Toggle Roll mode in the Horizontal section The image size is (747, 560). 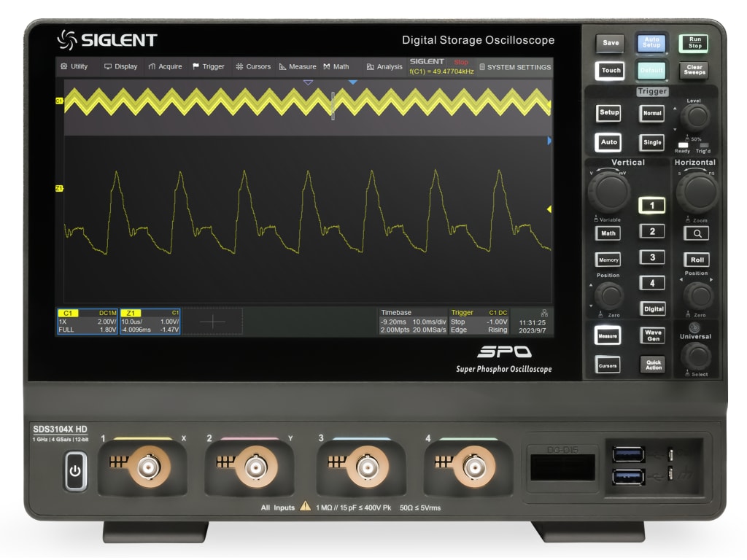coord(696,260)
